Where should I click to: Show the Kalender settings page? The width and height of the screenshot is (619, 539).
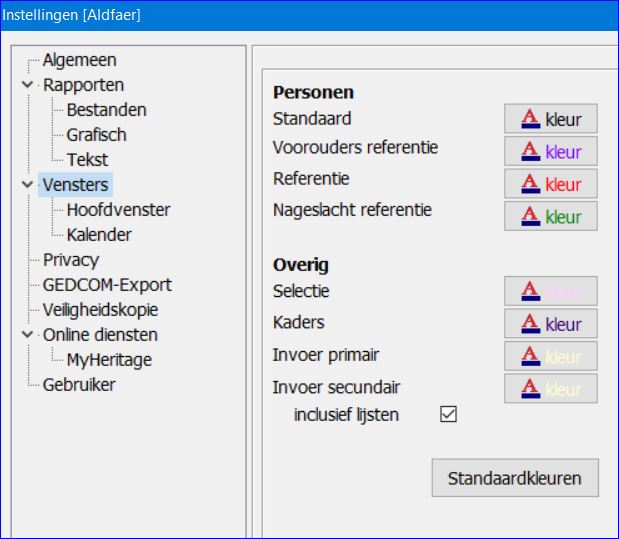pyautogui.click(x=99, y=235)
